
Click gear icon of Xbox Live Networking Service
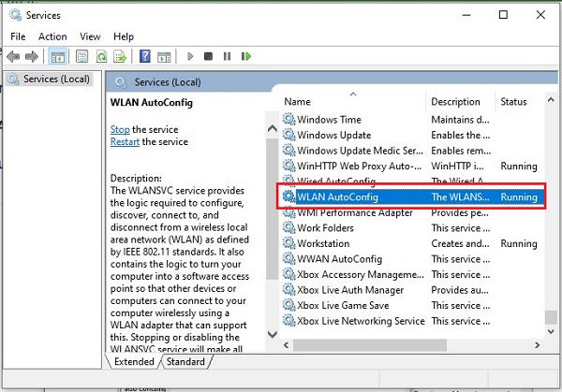(288, 321)
